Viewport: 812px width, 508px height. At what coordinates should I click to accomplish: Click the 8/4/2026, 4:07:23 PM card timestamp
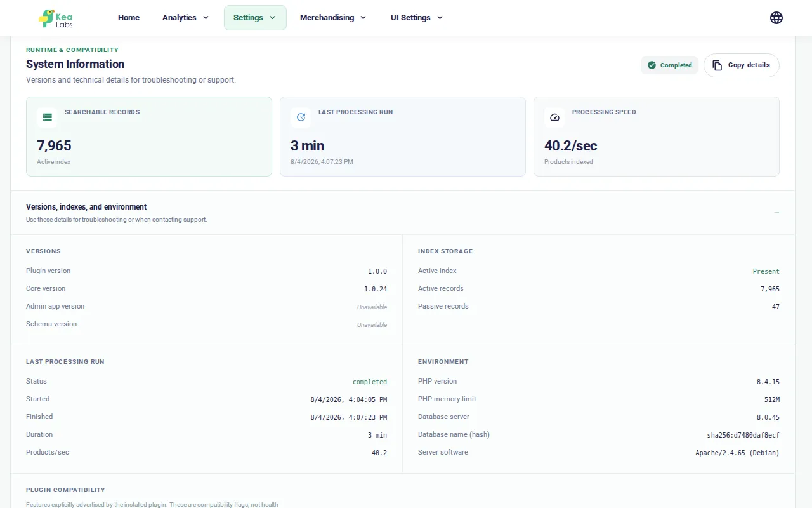322,162
